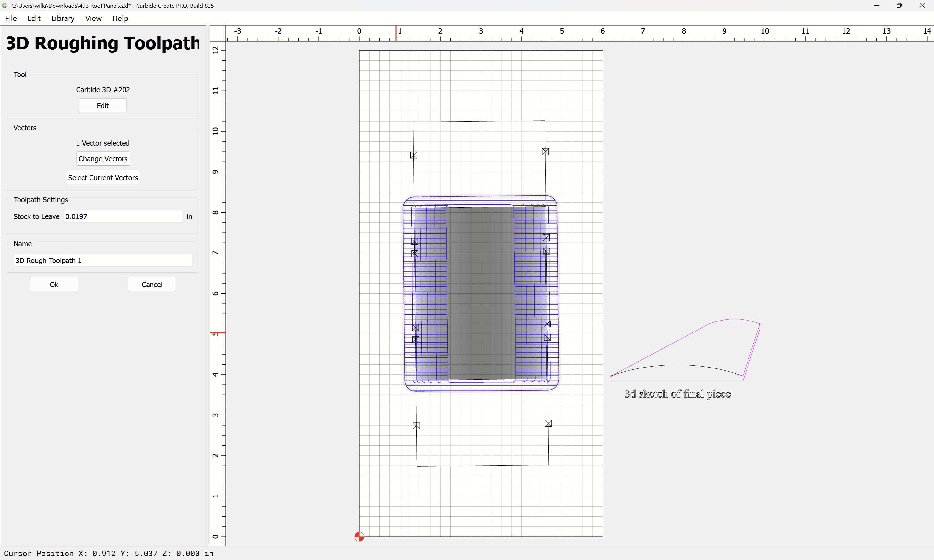Screen dimensions: 934x560
Task: Click the top-left tab marker on upper rectangle
Action: pos(413,155)
